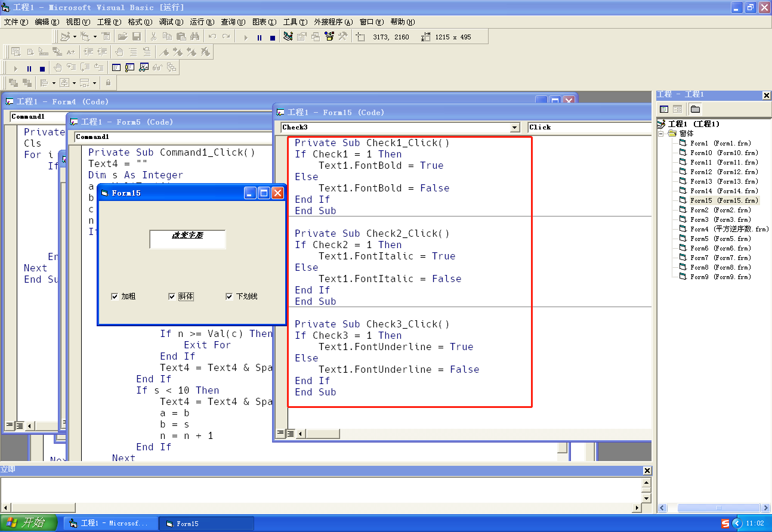Viewport: 772px width, 532px height.
Task: Select Form15 (Form15.frm) in project tree
Action: (x=724, y=200)
